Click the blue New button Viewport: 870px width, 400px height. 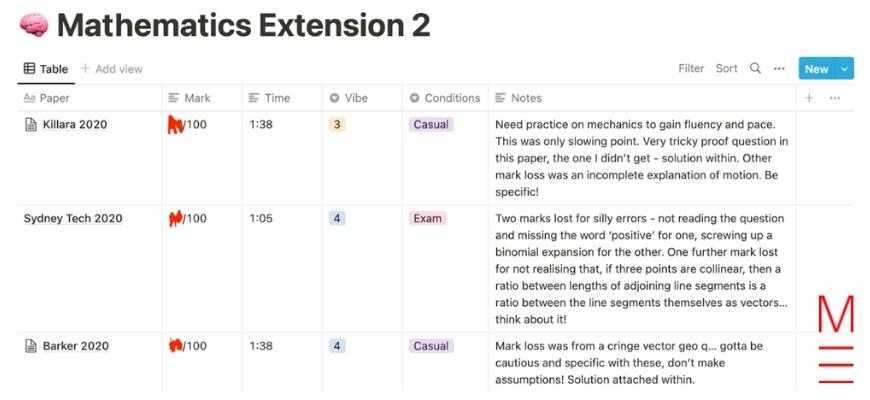click(x=818, y=69)
